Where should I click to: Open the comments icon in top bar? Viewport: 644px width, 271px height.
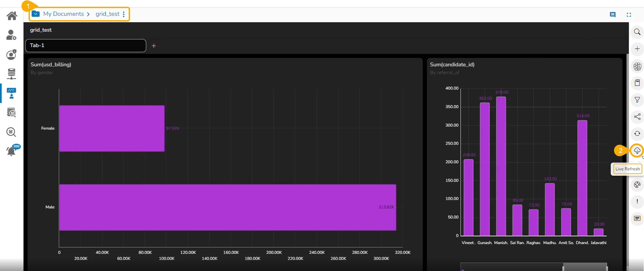(x=612, y=15)
